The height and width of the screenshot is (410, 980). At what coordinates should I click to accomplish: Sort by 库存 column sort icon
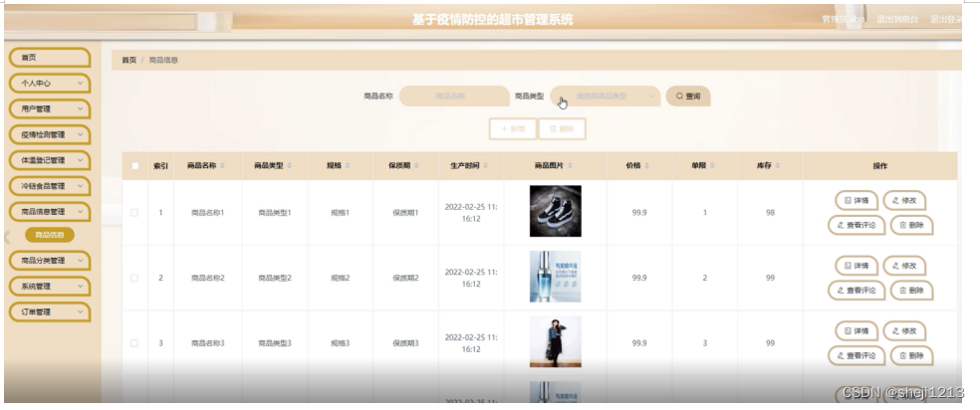click(778, 165)
